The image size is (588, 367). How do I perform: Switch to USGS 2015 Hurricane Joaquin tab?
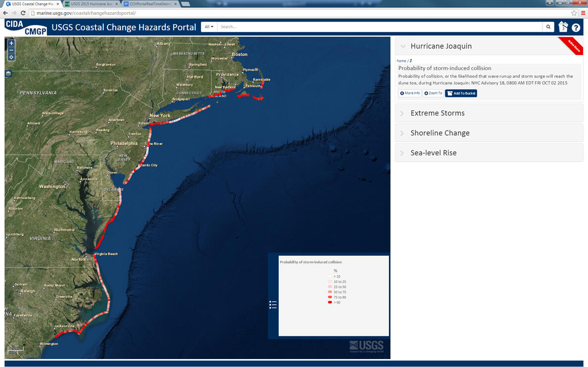point(91,4)
